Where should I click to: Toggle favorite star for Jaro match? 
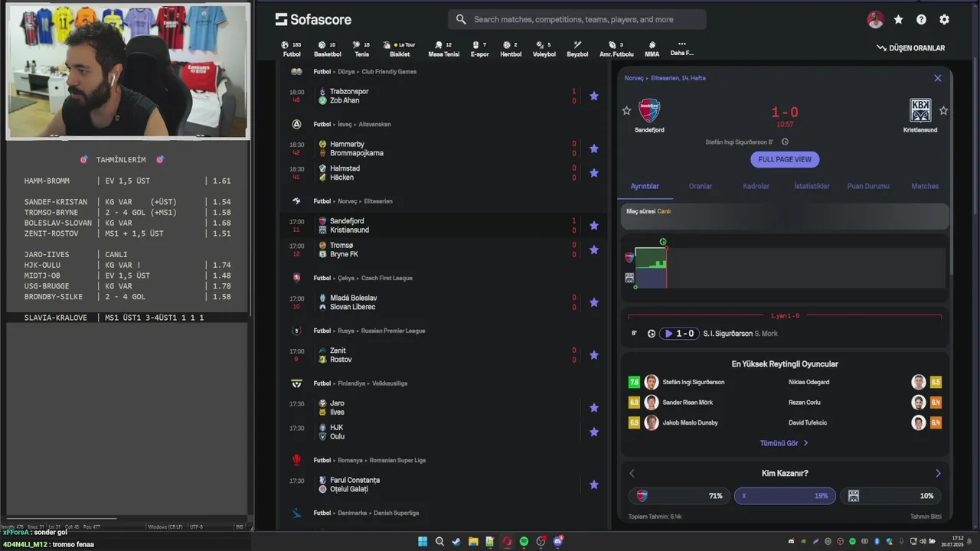(594, 408)
